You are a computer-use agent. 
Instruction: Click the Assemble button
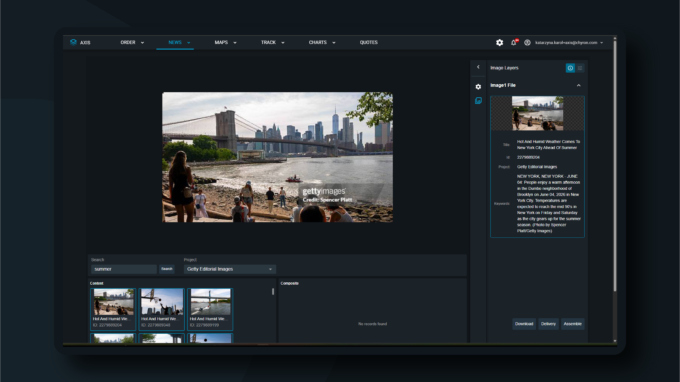click(572, 324)
